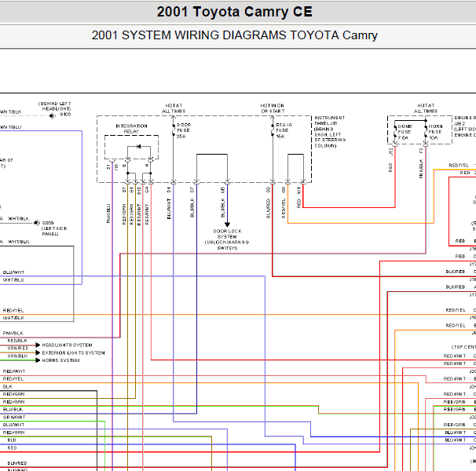Click the PNK/BLK wire label on left edge
The width and height of the screenshot is (476, 471).
coord(13,333)
